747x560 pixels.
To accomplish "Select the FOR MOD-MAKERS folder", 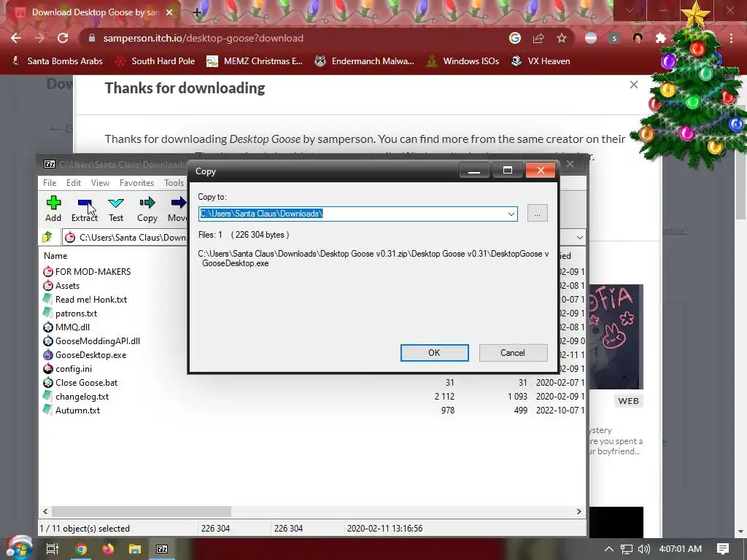I will point(87,272).
